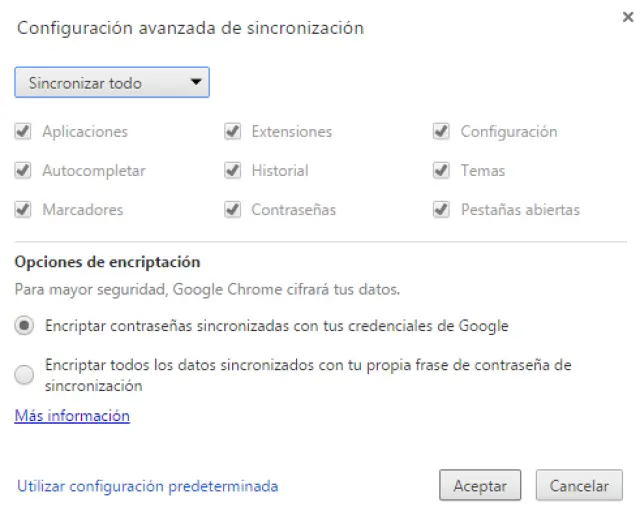Toggle the Autocompletar checkbox

point(23,170)
